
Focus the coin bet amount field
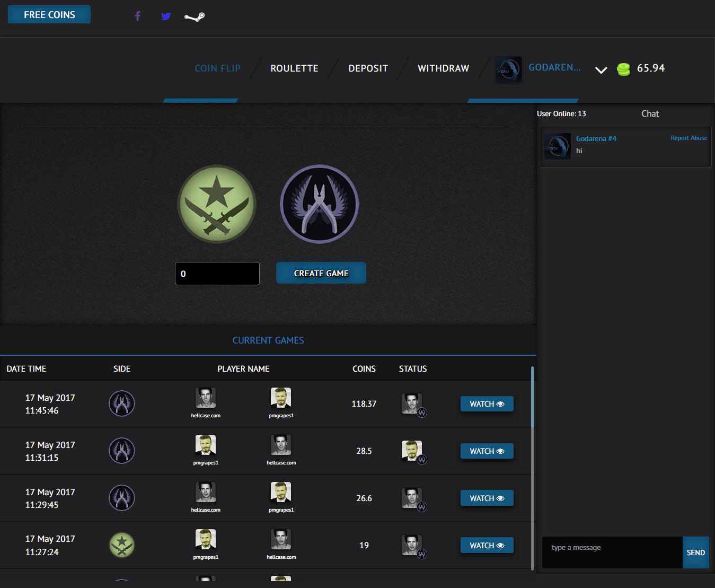pyautogui.click(x=217, y=274)
